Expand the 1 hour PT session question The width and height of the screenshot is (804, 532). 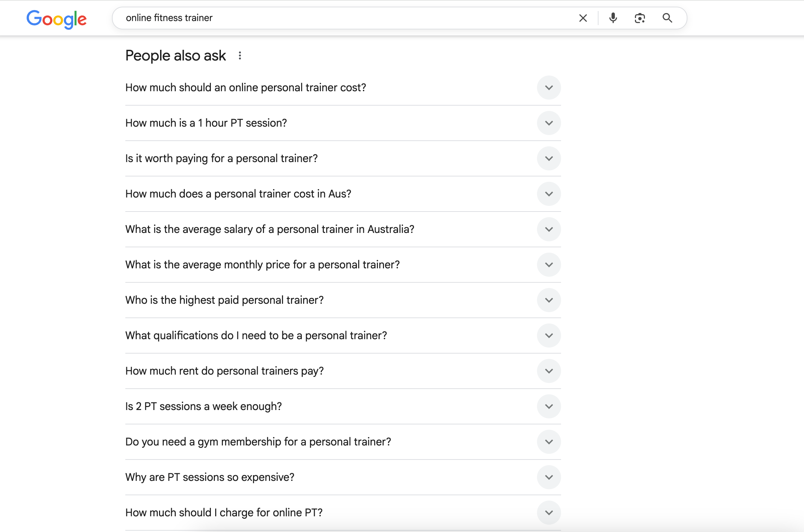[x=549, y=123]
